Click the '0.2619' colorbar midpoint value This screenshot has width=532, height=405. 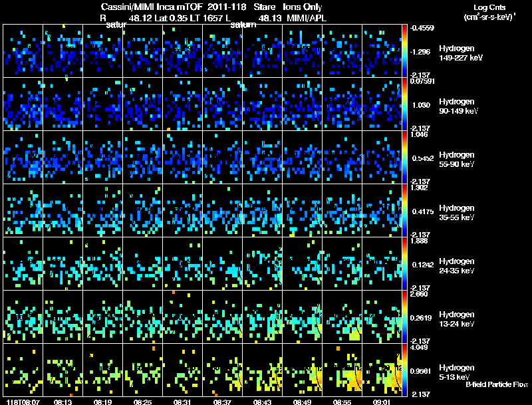(421, 318)
